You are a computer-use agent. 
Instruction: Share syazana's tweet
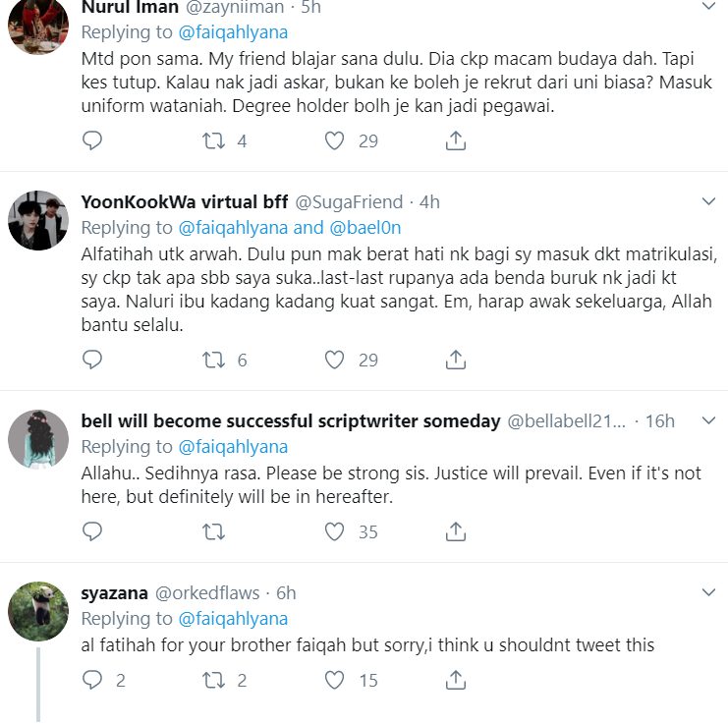point(456,679)
